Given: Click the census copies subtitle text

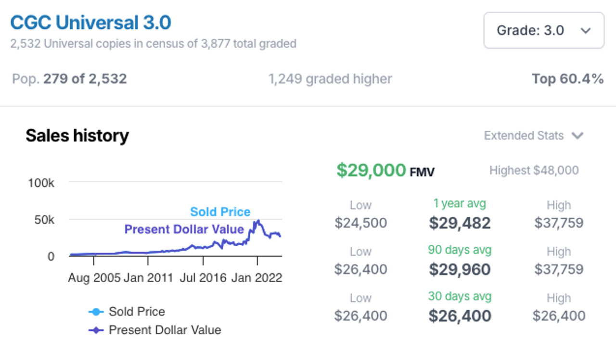Looking at the screenshot, I should (153, 44).
